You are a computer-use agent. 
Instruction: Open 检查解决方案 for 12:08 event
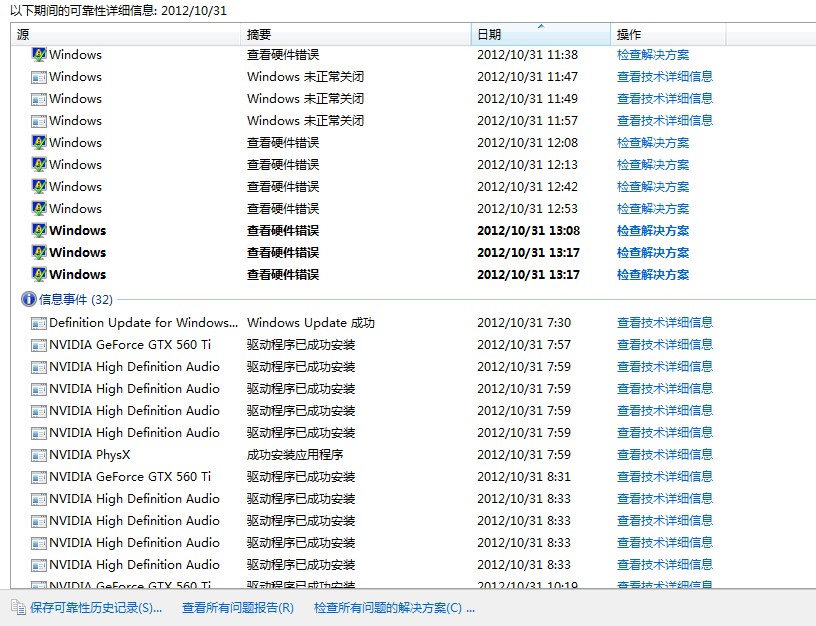point(653,143)
